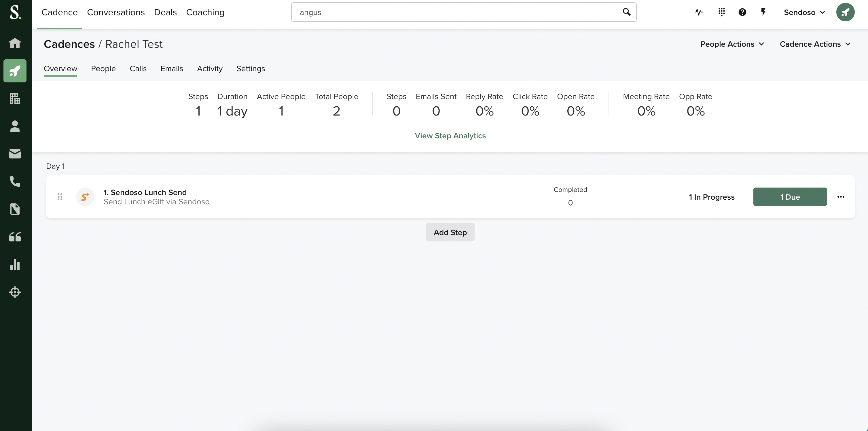Open the Home icon in the sidebar
Viewport: 868px width, 431px height.
[x=15, y=43]
